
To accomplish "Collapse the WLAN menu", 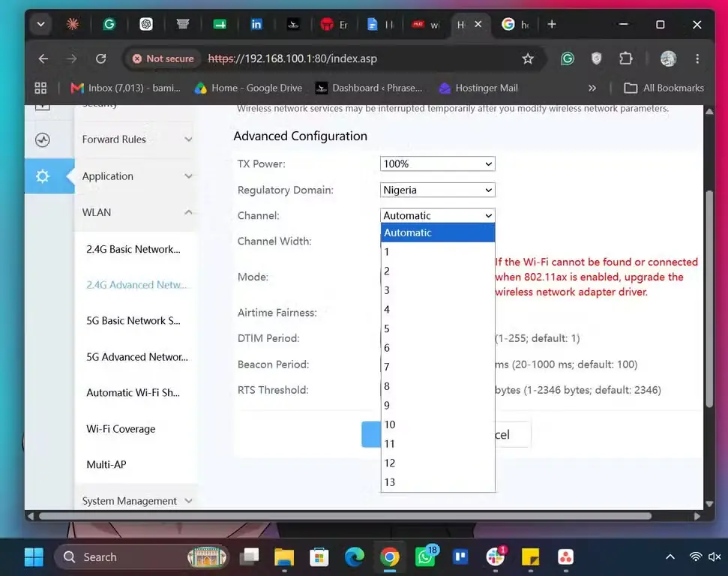I will [137, 212].
